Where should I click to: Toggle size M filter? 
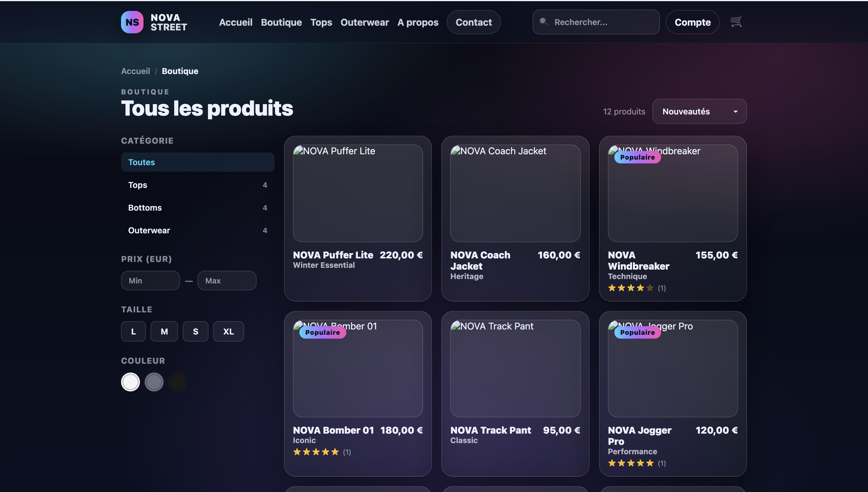[164, 332]
